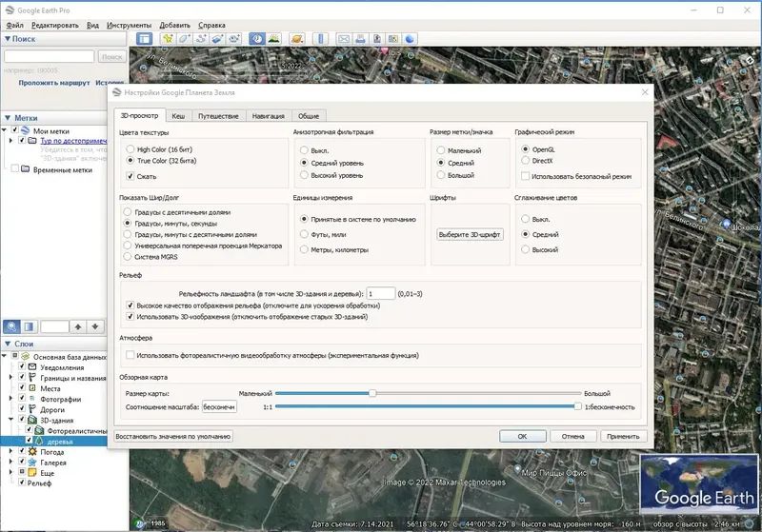Click the Выберите 3D-шрифт button
Screen dimensions: 762x532
(x=470, y=234)
